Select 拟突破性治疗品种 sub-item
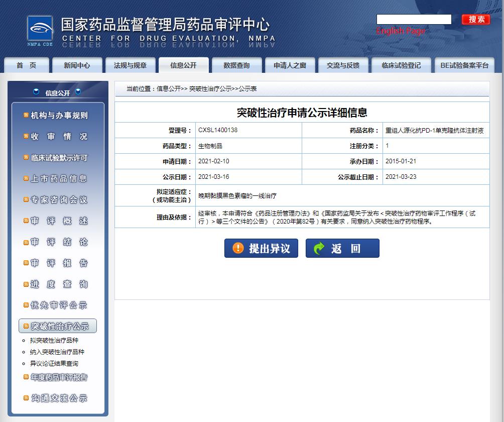This screenshot has height=422, width=504. click(54, 341)
